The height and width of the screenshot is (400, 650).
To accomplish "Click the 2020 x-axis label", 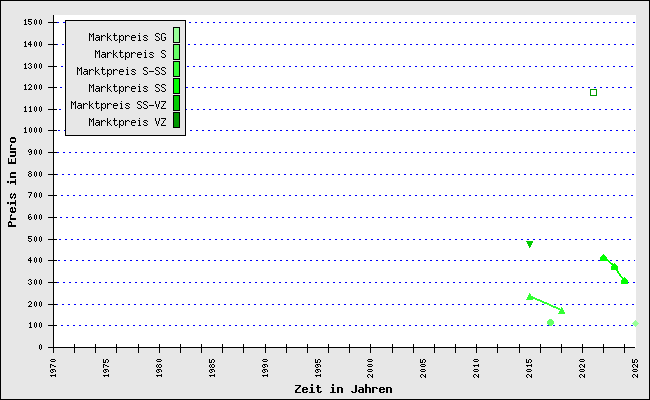I will click(582, 368).
